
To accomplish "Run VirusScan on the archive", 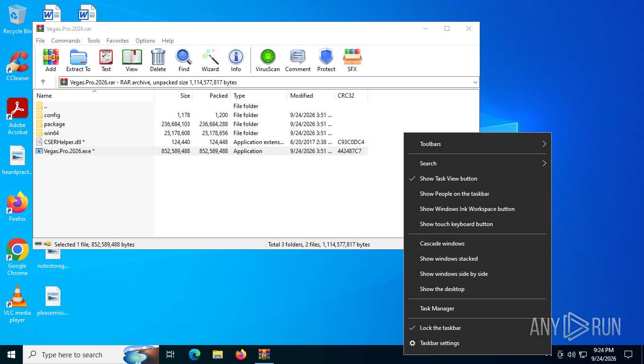I will click(x=268, y=60).
